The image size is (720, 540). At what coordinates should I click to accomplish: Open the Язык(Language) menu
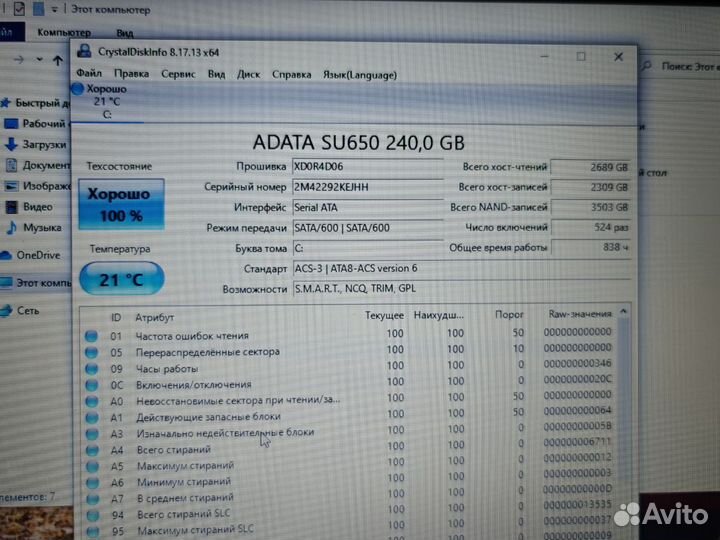pos(360,75)
